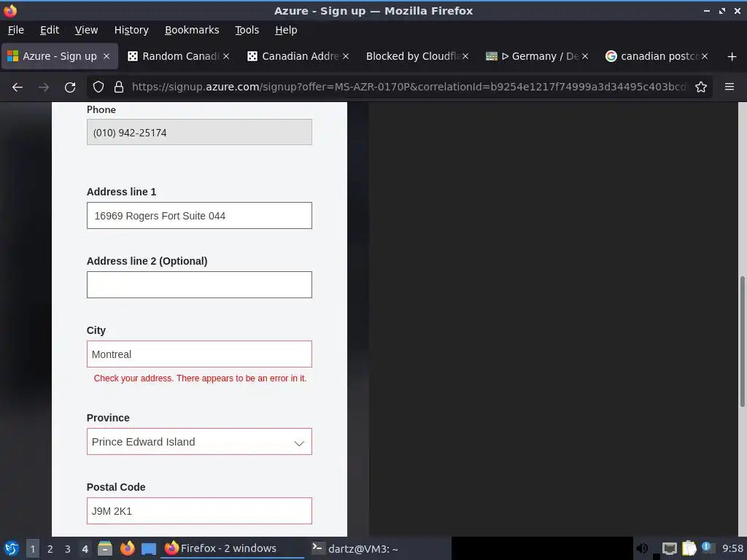Click the Phone number field

click(x=199, y=132)
